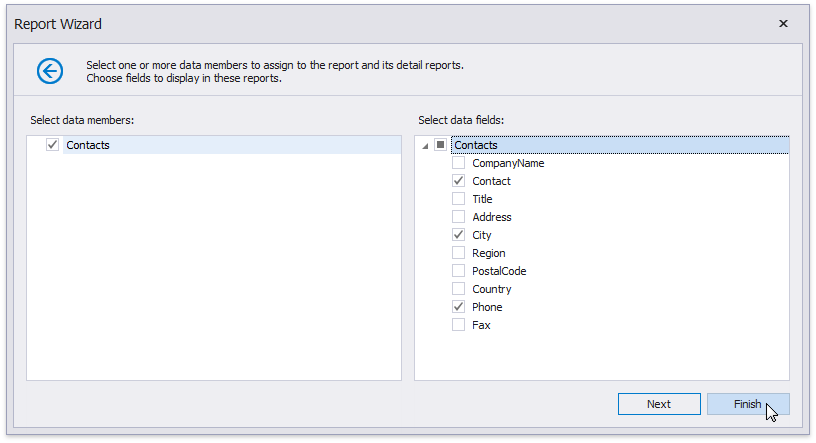Select the Country field checkbox
This screenshot has width=816, height=443.
[x=459, y=289]
